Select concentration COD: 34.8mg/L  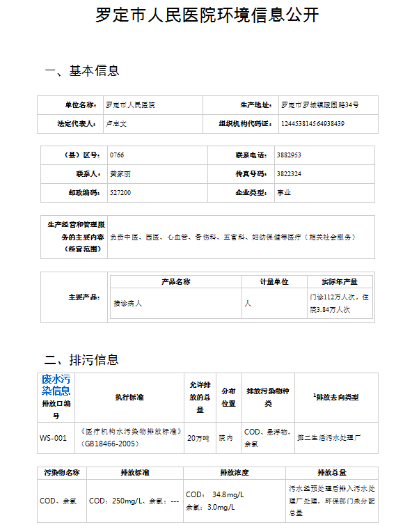click(214, 494)
